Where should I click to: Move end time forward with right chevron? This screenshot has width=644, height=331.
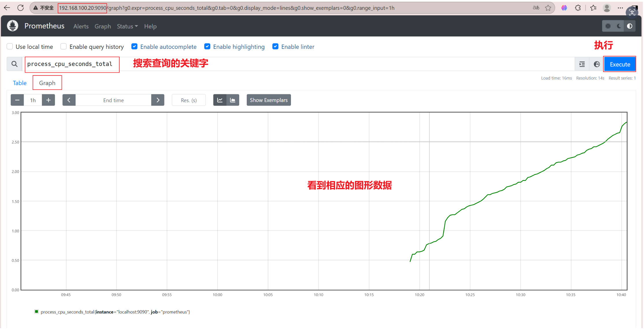point(158,100)
